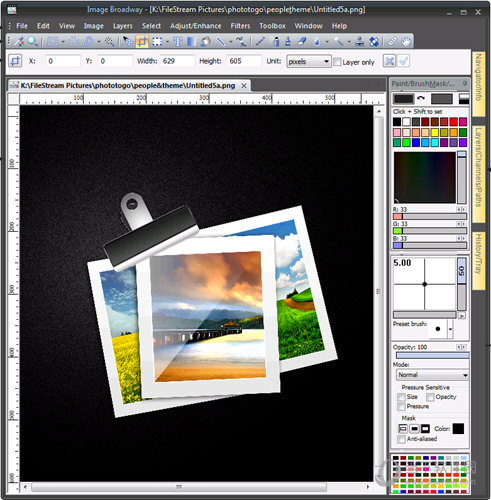Open the Layers menu

tap(123, 26)
